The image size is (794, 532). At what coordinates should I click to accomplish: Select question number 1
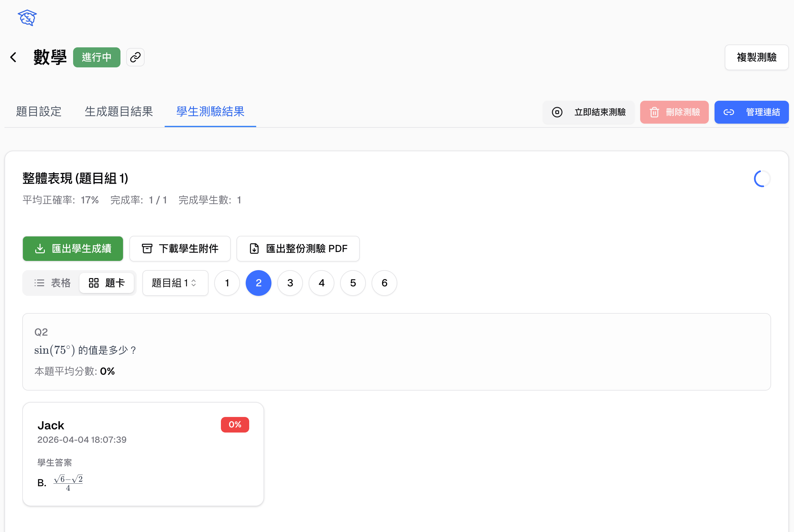pos(227,283)
